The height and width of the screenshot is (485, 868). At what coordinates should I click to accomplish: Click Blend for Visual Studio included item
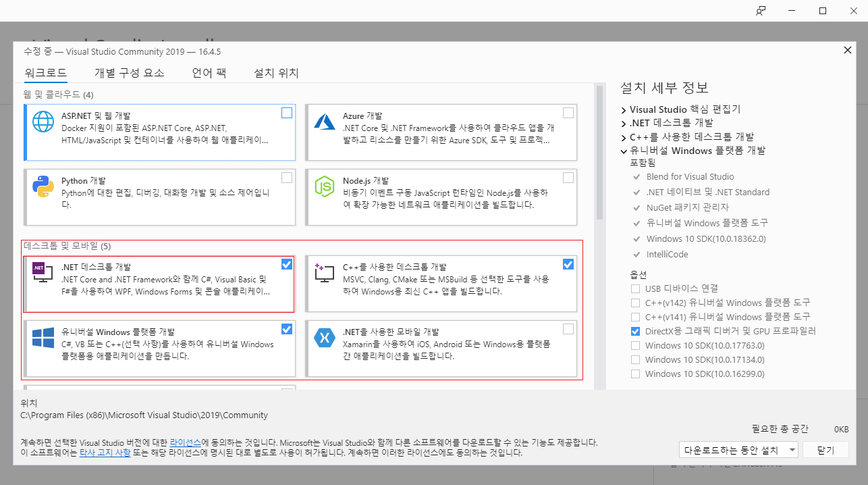pyautogui.click(x=690, y=177)
